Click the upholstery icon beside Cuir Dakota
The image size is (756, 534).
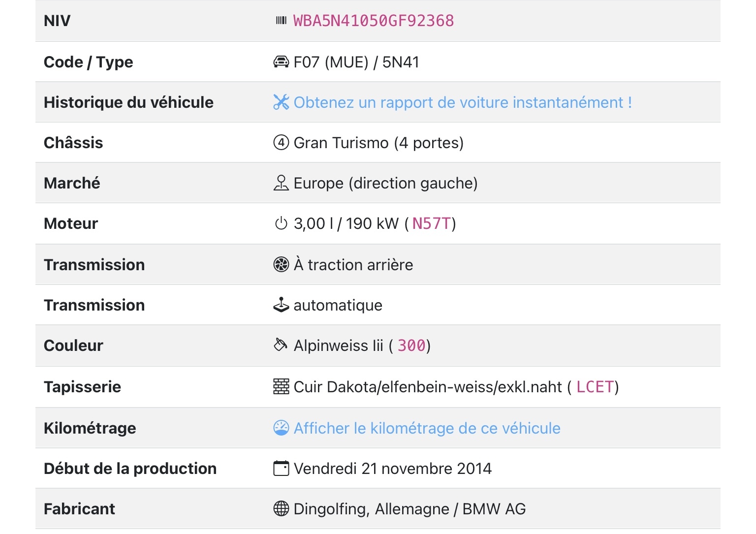click(x=281, y=387)
